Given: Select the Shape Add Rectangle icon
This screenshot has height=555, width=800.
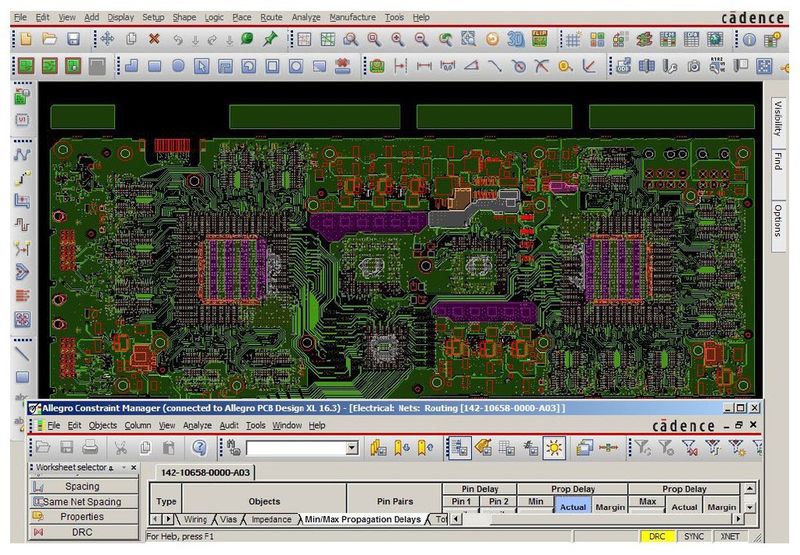Looking at the screenshot, I should 155,66.
